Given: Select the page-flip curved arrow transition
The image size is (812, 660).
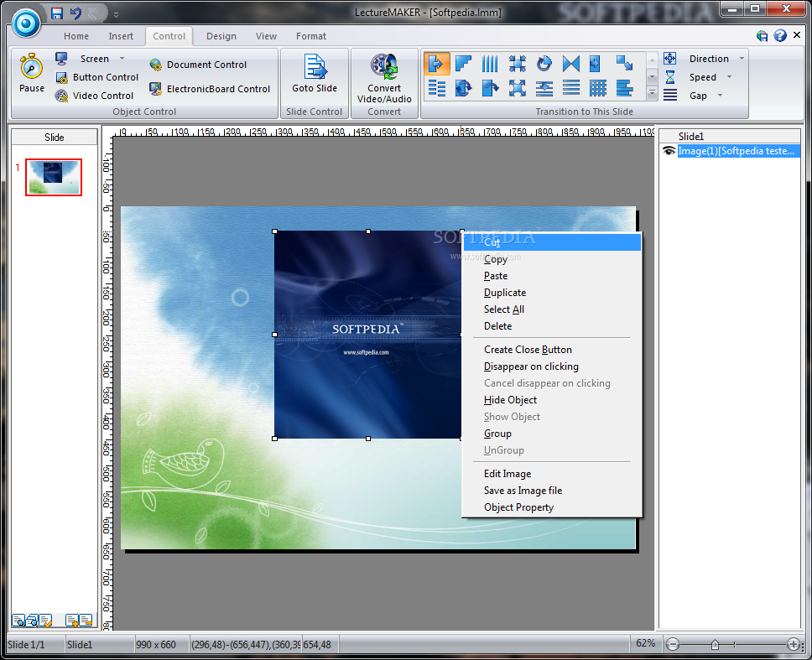Looking at the screenshot, I should (x=491, y=88).
